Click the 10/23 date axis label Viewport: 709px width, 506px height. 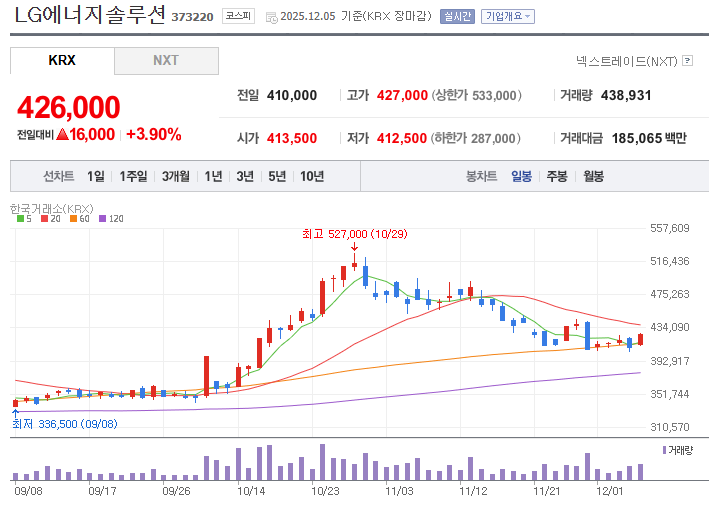(x=325, y=491)
